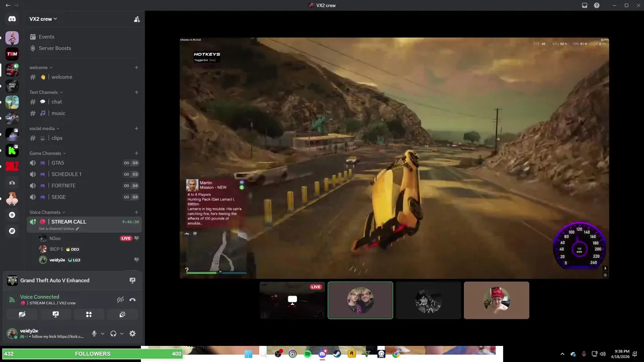The height and width of the screenshot is (362, 644).
Task: Collapse the welcome category
Action: (x=41, y=67)
